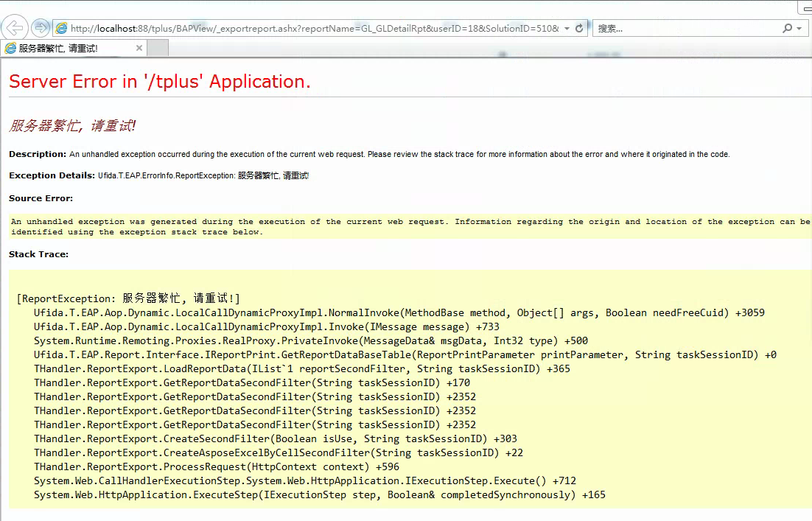Click the IE page icon in address bar
Image resolution: width=812 pixels, height=521 pixels.
(62, 28)
